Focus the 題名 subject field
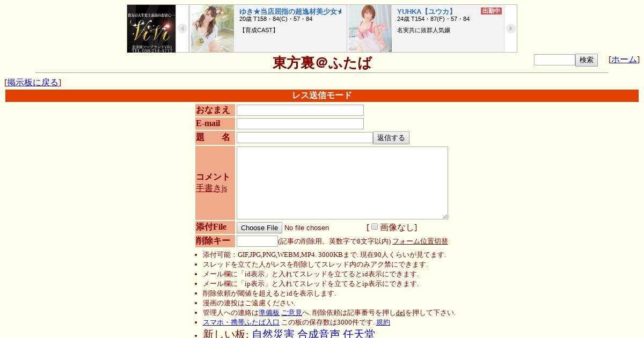644x338 pixels. (305, 138)
